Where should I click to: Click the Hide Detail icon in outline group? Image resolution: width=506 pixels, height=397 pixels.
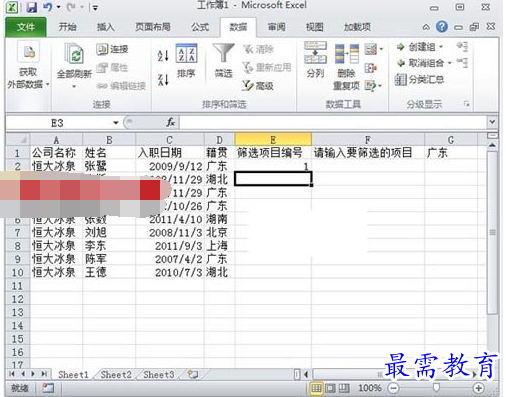(462, 62)
